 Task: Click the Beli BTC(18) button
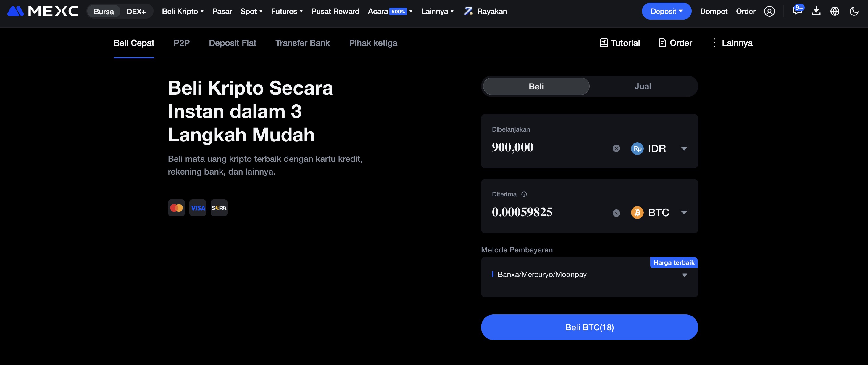coord(589,327)
